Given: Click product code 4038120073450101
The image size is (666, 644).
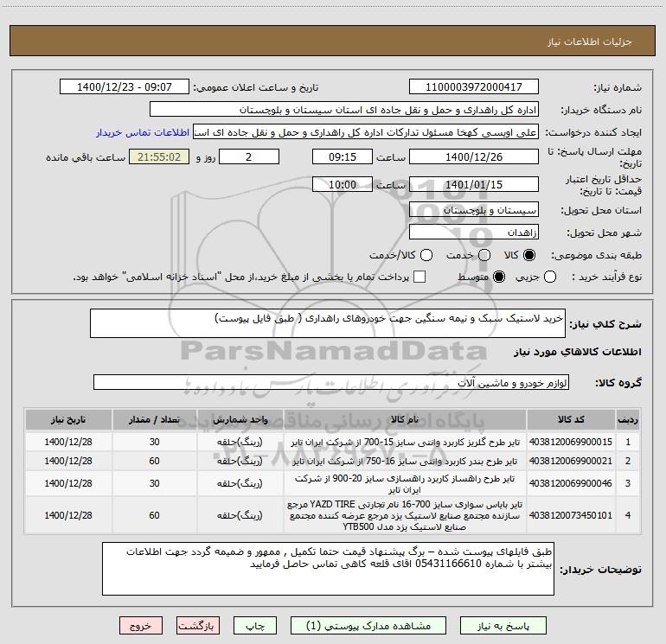Looking at the screenshot, I should (x=571, y=515).
